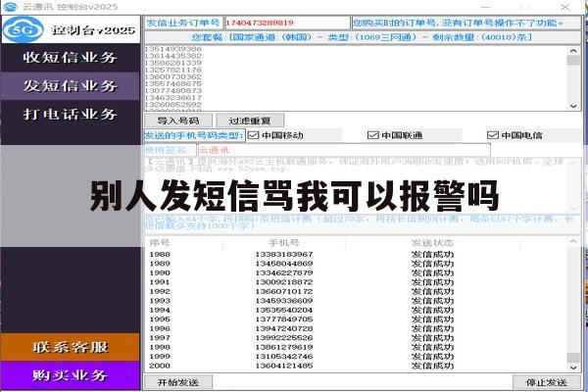
Task: Click phone number 13383183967
Action: 284,255
